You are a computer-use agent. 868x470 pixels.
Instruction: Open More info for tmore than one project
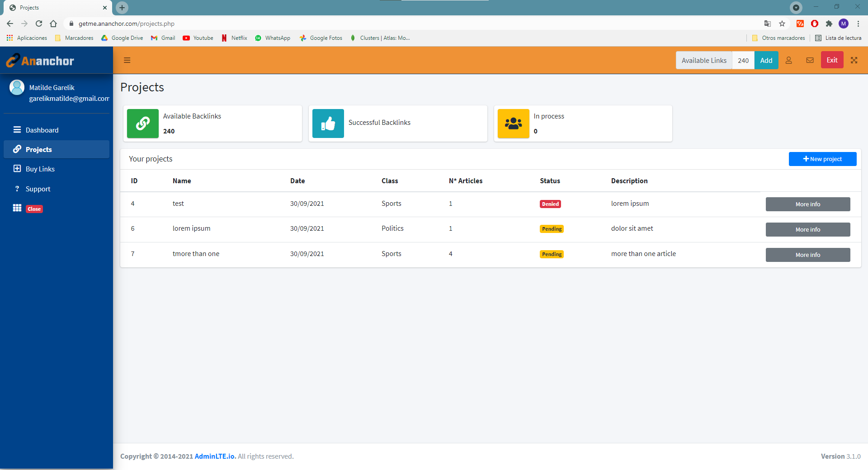[x=808, y=255]
